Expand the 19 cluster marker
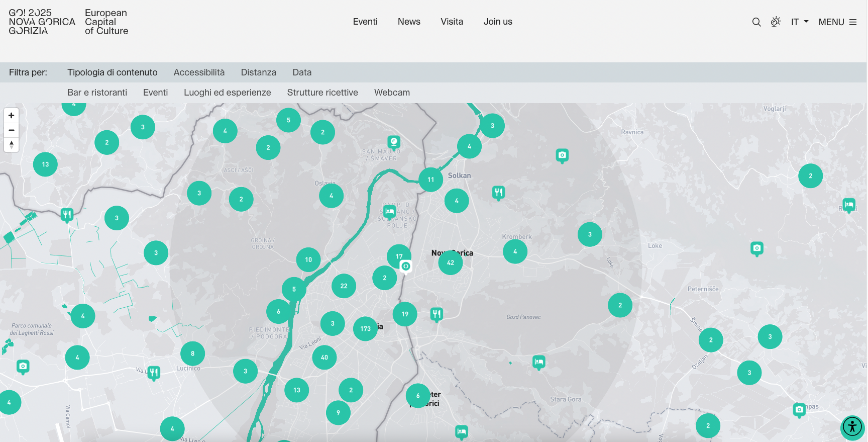The width and height of the screenshot is (868, 442). tap(405, 314)
